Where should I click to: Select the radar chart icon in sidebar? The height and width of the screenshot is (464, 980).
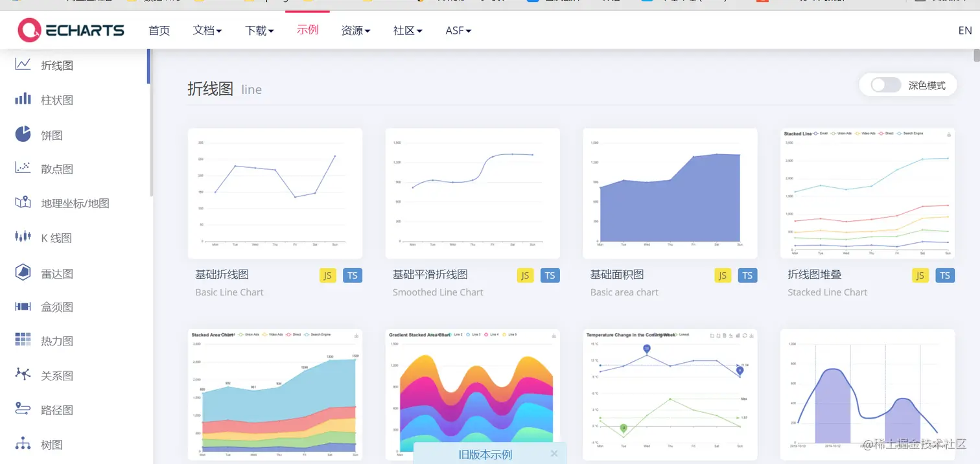point(23,272)
